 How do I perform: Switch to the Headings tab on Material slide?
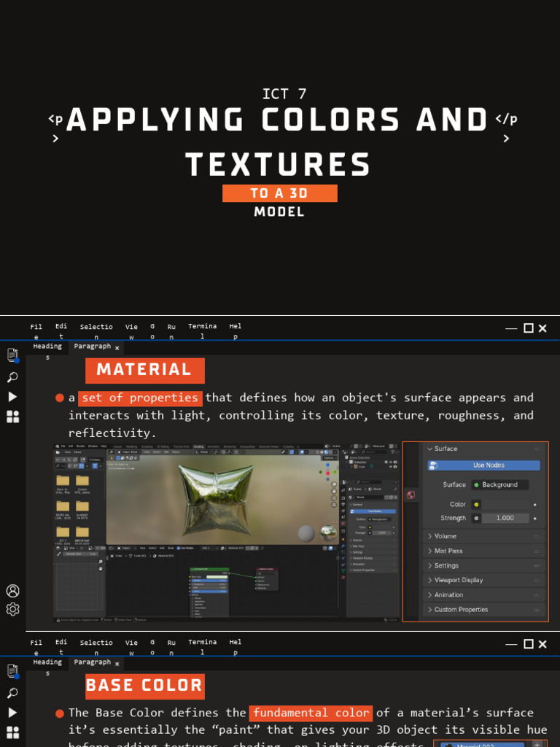click(47, 350)
